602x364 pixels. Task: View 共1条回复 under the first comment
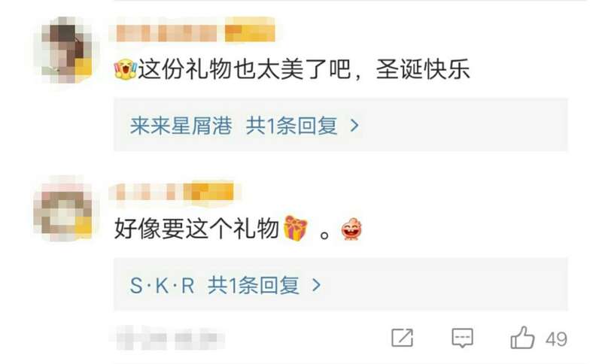[291, 126]
